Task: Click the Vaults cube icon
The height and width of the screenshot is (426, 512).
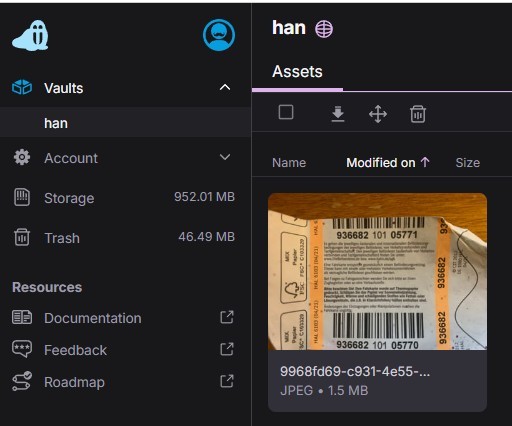Action: 22,87
